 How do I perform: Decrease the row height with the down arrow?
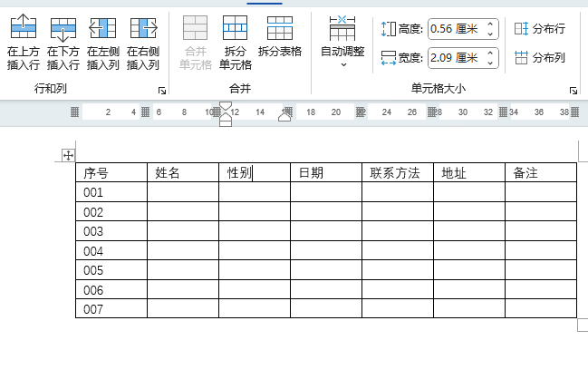[490, 34]
